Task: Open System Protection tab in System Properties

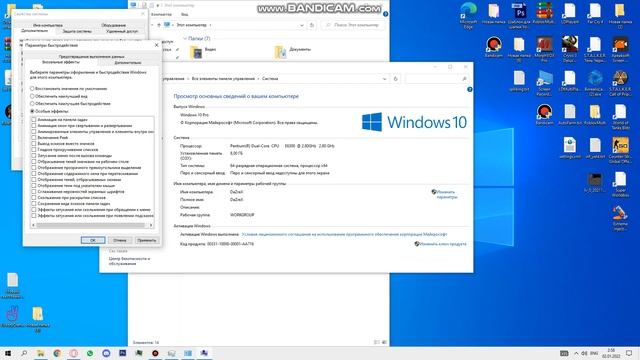Action: coord(77,31)
